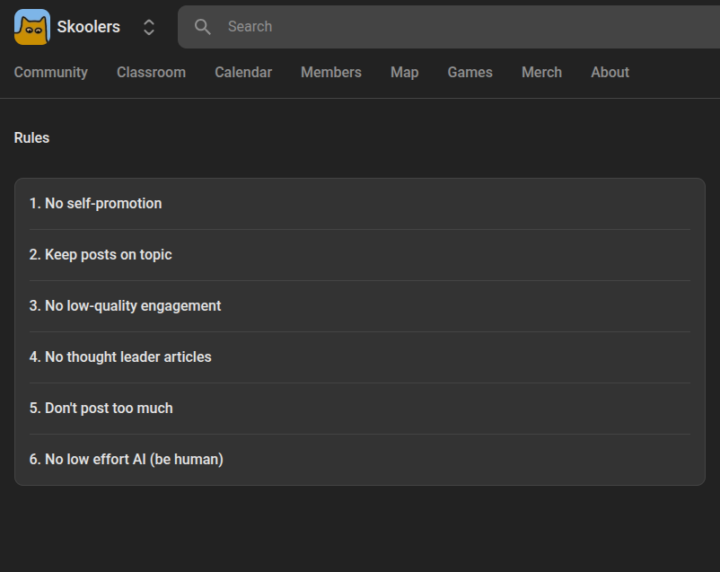Image resolution: width=720 pixels, height=572 pixels.
Task: Show the About tab
Action: 610,72
